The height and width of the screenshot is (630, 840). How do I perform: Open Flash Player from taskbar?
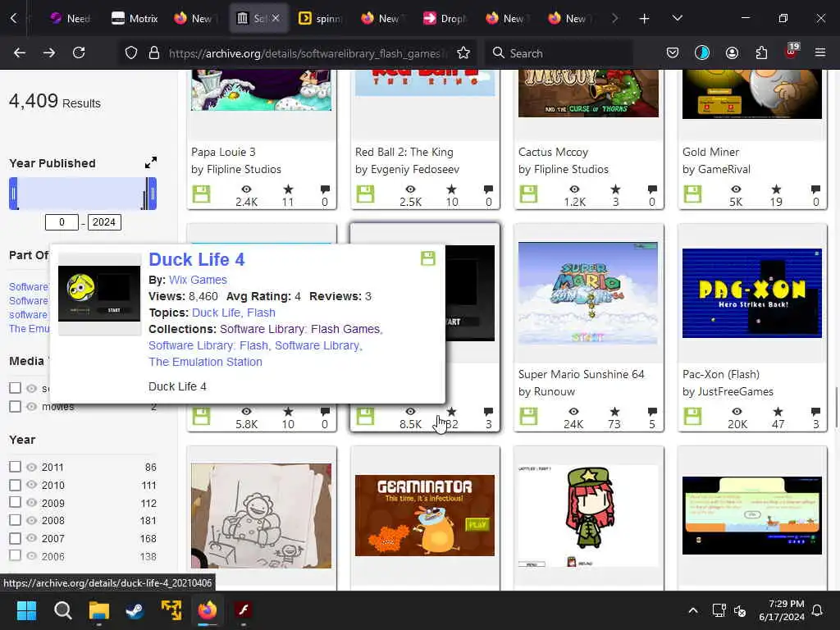[x=243, y=610]
